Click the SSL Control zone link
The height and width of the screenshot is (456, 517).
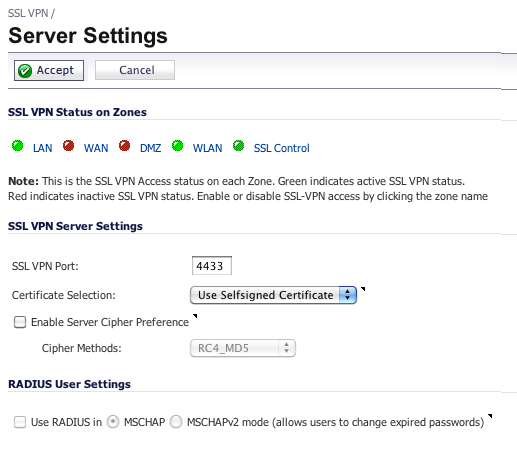point(282,148)
